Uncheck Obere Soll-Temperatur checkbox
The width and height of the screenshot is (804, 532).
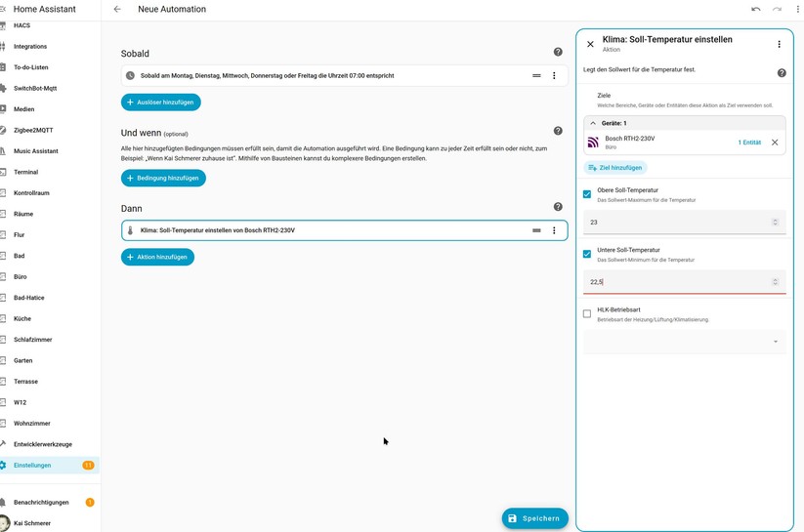[587, 194]
